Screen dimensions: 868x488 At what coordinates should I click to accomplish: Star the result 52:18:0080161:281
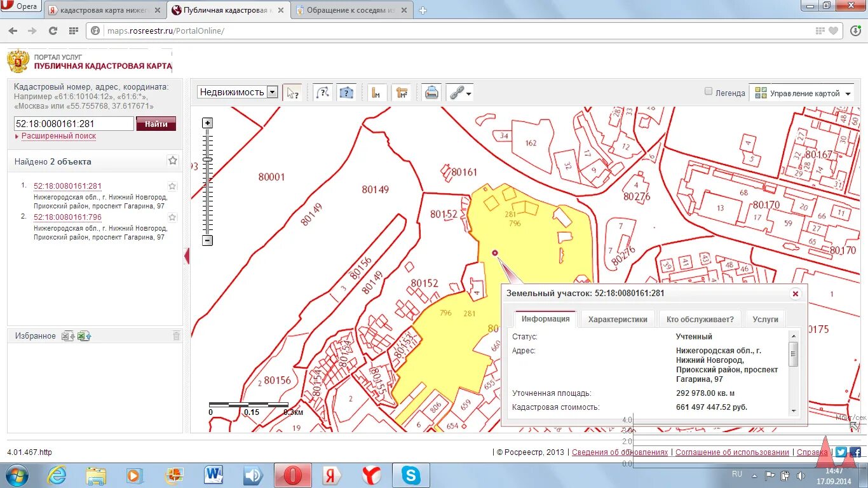click(172, 186)
